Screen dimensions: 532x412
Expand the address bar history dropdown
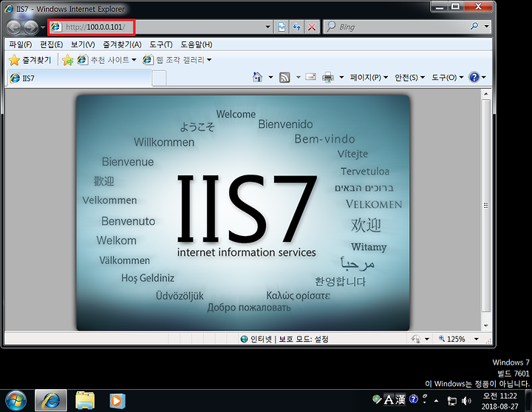(267, 27)
